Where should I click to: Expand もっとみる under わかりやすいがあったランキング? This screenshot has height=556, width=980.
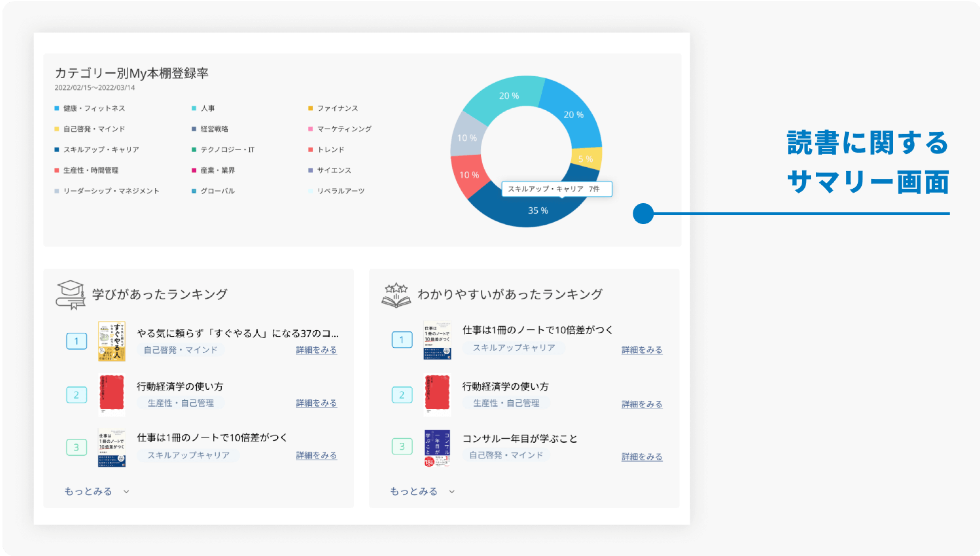414,491
